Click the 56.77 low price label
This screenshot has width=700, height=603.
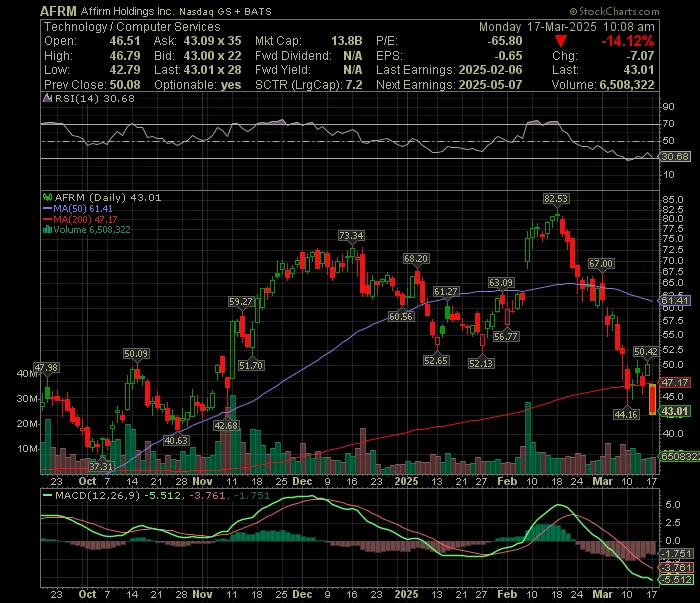(506, 337)
